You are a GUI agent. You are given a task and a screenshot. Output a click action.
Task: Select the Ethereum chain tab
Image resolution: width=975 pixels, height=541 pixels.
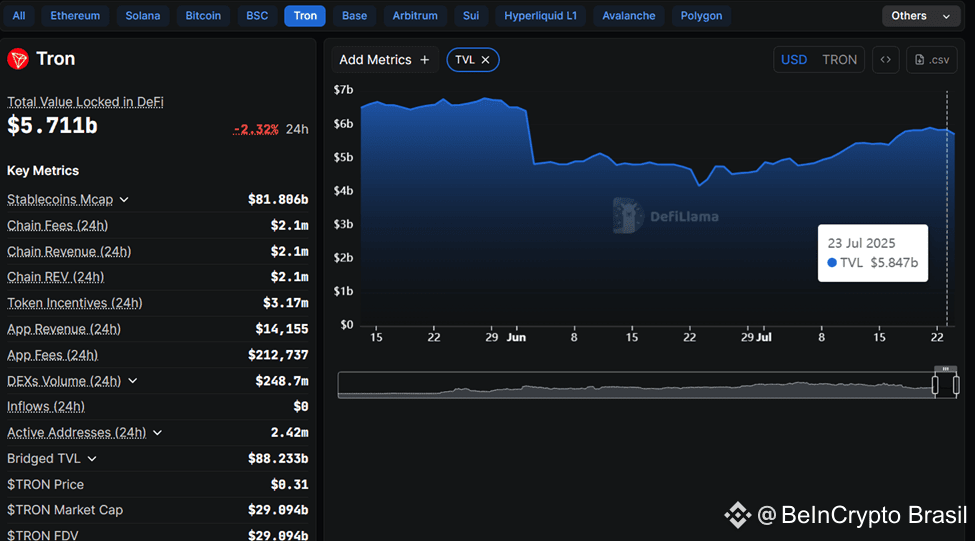click(x=75, y=16)
